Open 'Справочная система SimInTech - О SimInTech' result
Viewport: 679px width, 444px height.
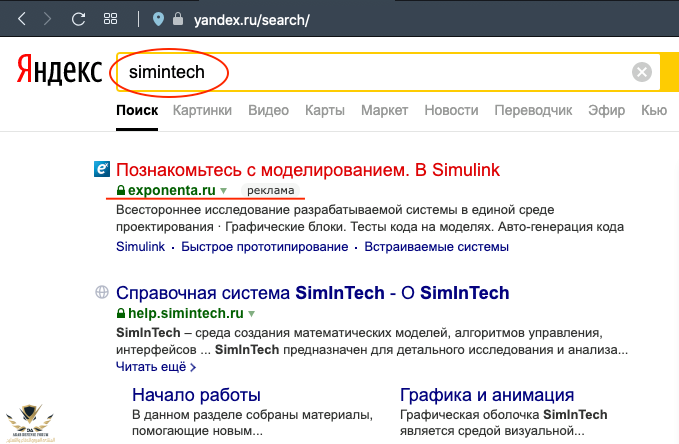click(313, 293)
